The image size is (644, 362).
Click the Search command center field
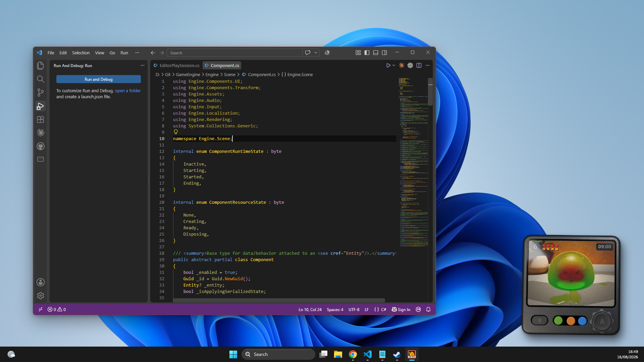tap(235, 53)
